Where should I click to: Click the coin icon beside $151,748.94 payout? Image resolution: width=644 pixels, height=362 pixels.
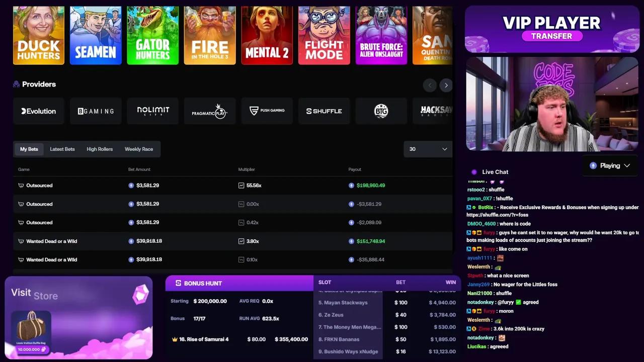pyautogui.click(x=351, y=241)
